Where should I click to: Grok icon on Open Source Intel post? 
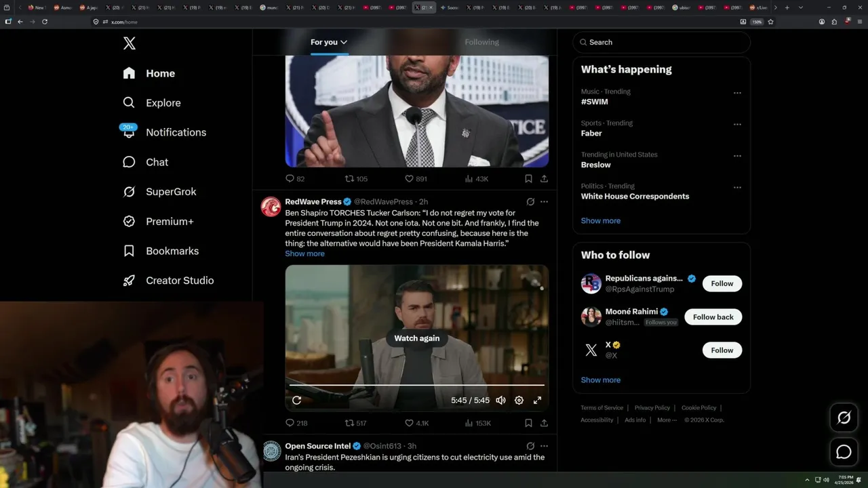pyautogui.click(x=530, y=446)
